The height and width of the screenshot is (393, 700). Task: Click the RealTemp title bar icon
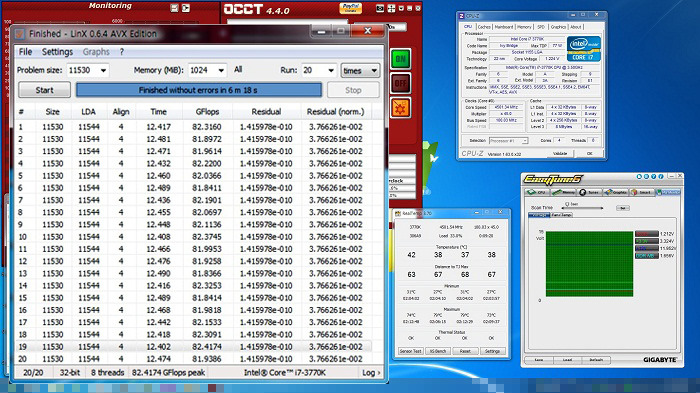(398, 213)
